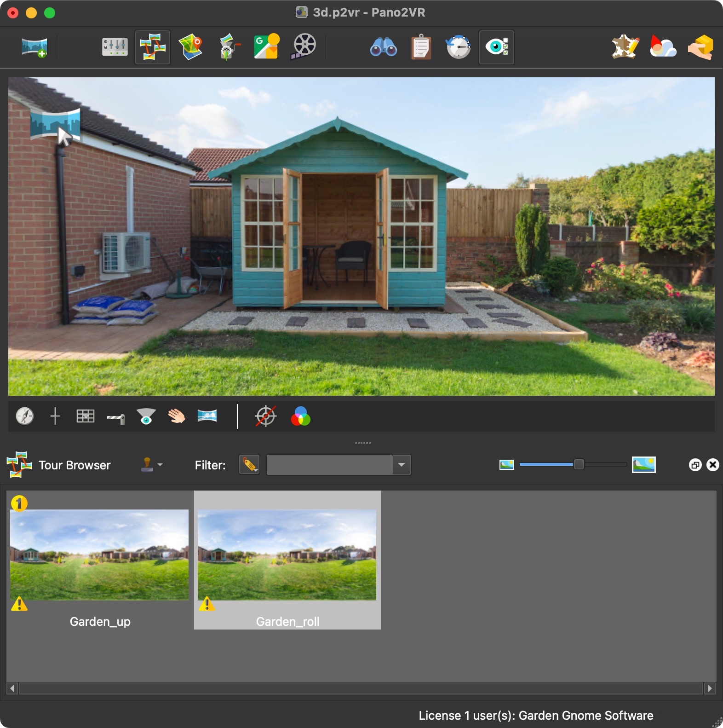Open the clipboard list panel
This screenshot has width=723, height=728.
(421, 47)
